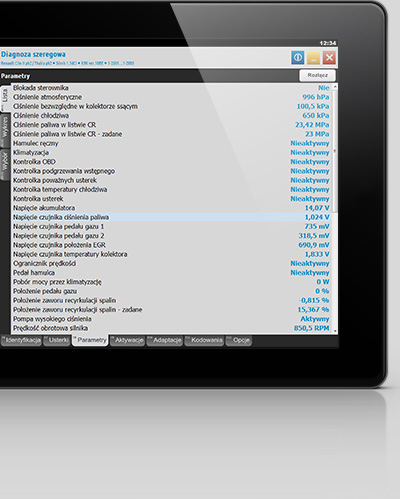This screenshot has height=499, width=400.
Task: Click the 1,833 V value
Action: tap(317, 254)
